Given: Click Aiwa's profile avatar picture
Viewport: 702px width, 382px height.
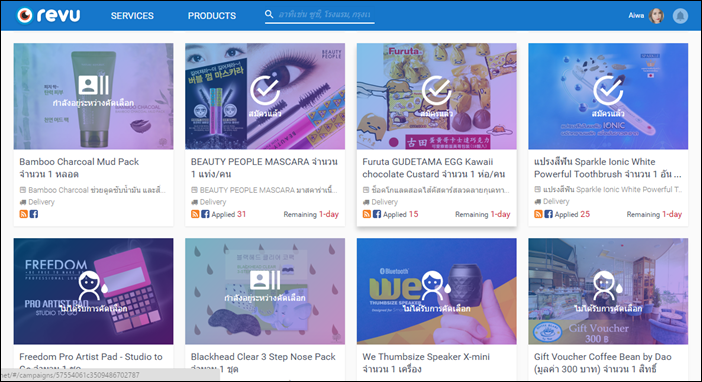Looking at the screenshot, I should pyautogui.click(x=656, y=16).
